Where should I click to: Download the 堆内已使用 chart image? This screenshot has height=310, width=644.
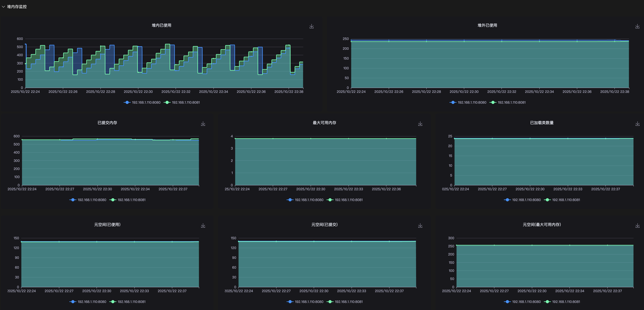(311, 26)
